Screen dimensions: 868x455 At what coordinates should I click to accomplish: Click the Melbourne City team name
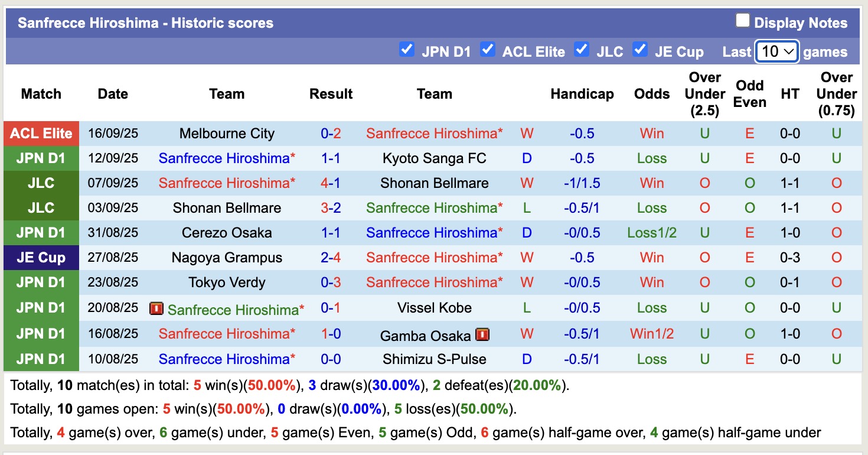click(227, 133)
